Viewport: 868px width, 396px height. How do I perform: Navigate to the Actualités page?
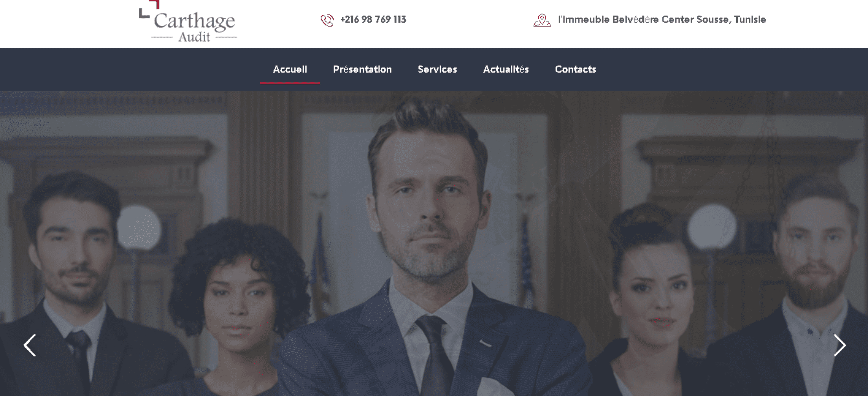[x=506, y=69]
